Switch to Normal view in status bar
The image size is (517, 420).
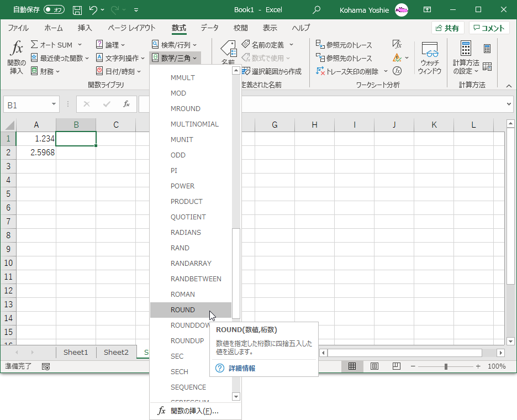(352, 366)
